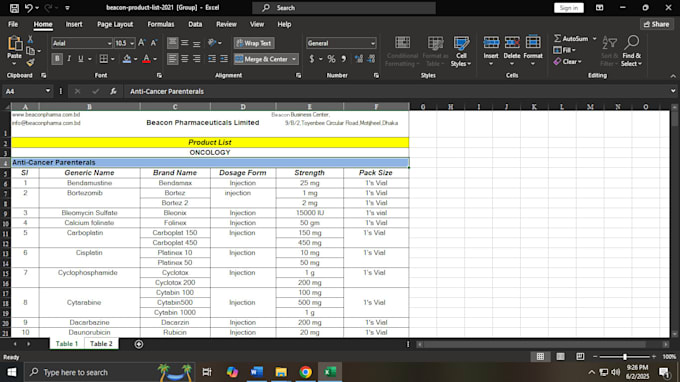Toggle Bold formatting
680x382 pixels.
tap(57, 59)
